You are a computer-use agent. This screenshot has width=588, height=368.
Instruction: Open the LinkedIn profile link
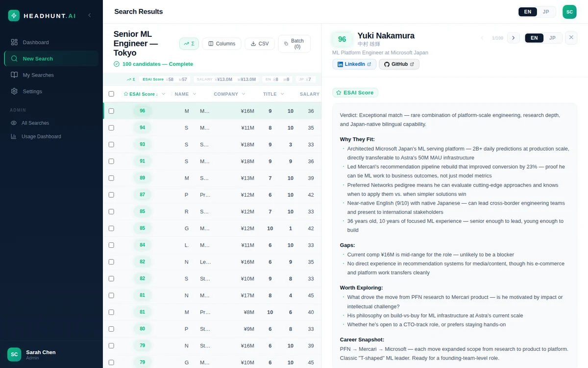point(354,64)
